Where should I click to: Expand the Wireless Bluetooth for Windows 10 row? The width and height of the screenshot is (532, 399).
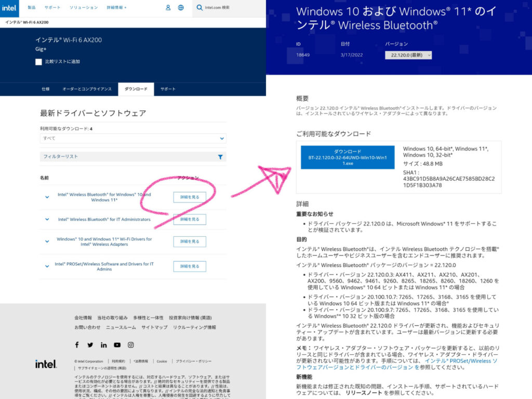click(47, 197)
